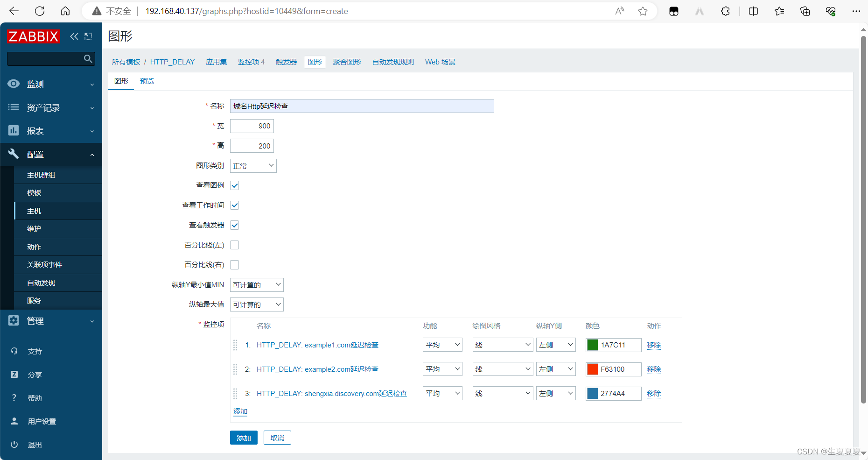Uncheck the 查看图例 checkbox
Image resolution: width=868 pixels, height=460 pixels.
[x=235, y=185]
